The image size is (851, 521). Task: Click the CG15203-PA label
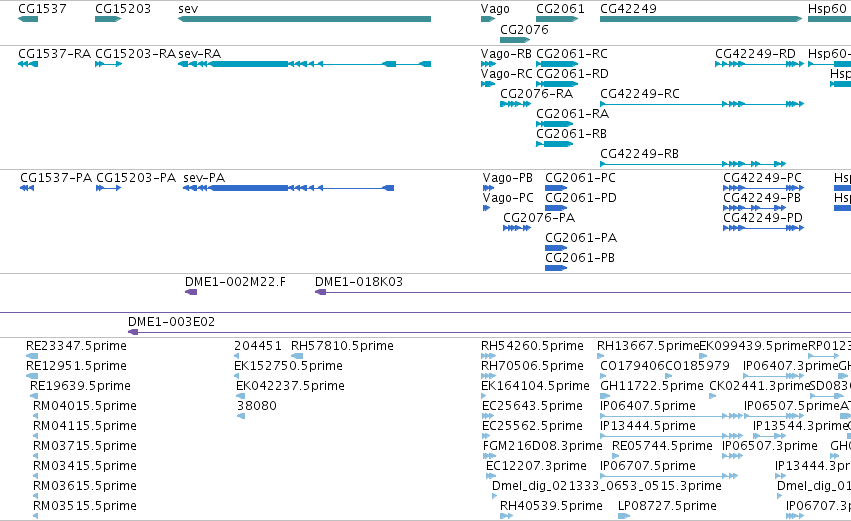(x=136, y=178)
